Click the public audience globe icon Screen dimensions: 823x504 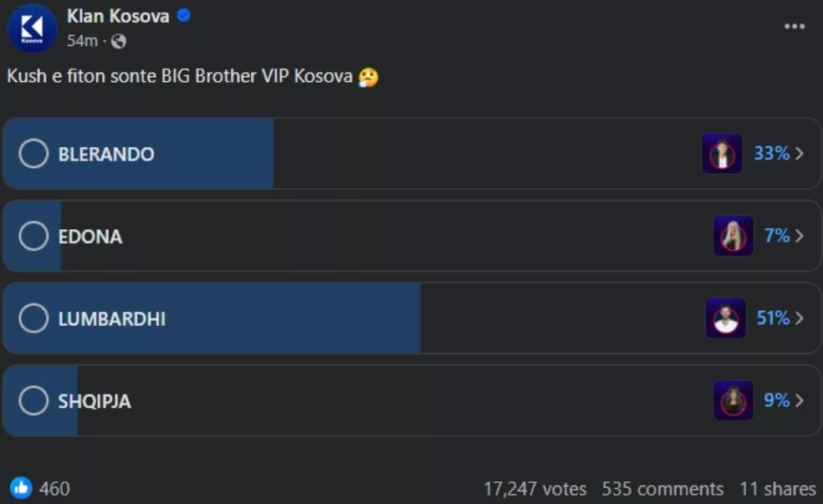pyautogui.click(x=119, y=41)
